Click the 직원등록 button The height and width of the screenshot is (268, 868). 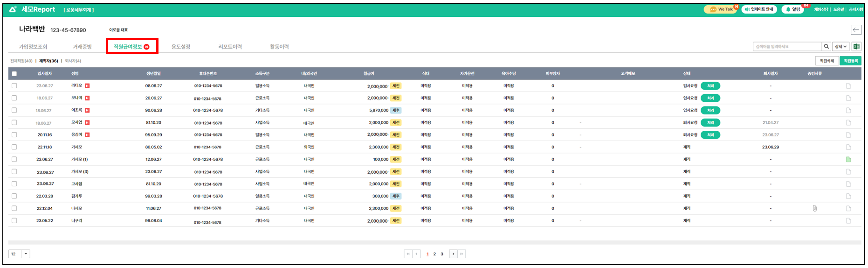pos(850,61)
